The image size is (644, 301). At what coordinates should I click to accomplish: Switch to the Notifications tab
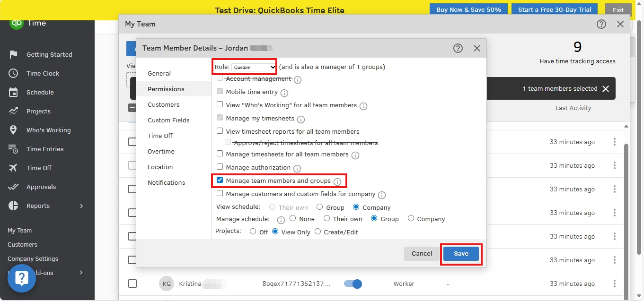[166, 183]
